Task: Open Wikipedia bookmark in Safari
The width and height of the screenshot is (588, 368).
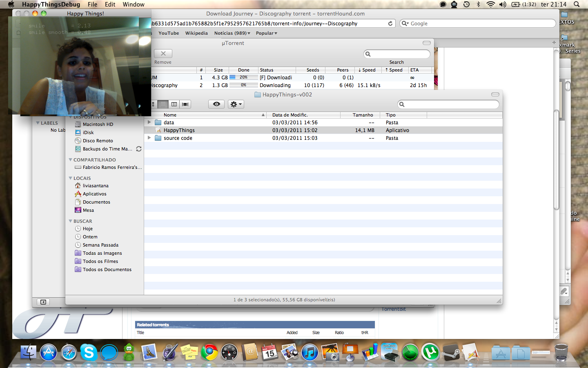Action: 196,33
